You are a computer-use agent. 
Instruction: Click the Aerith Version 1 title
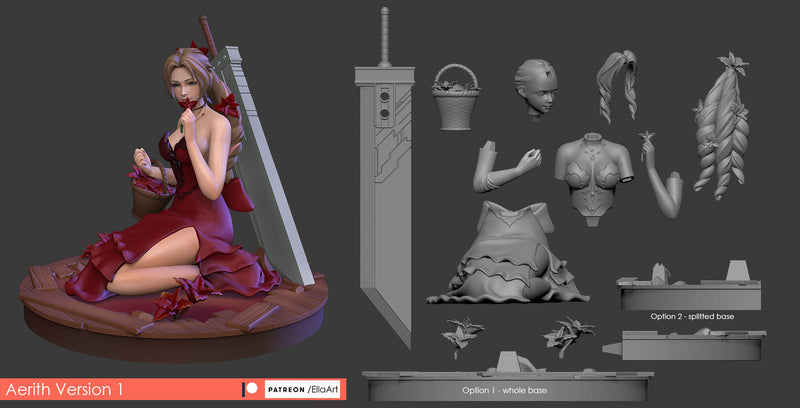pyautogui.click(x=64, y=390)
